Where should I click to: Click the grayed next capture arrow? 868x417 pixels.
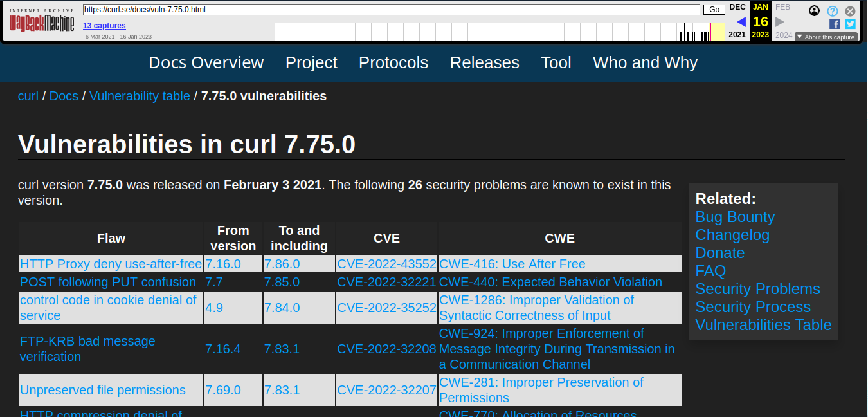point(780,22)
